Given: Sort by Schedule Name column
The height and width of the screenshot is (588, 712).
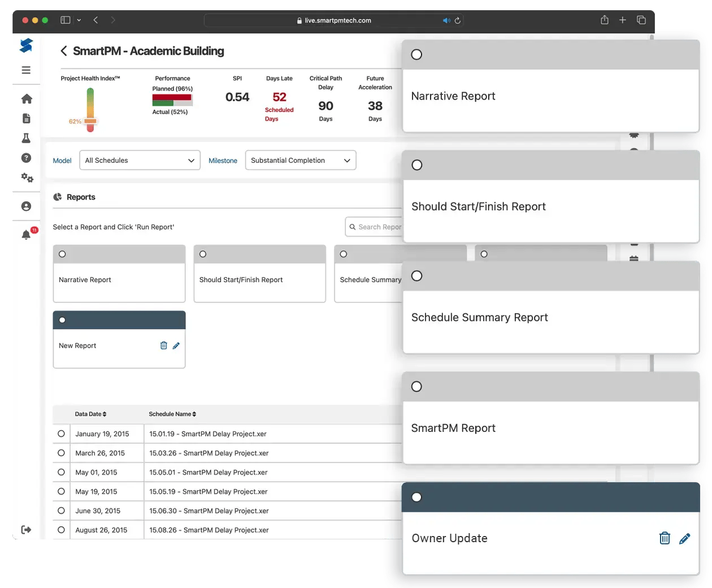Looking at the screenshot, I should click(172, 414).
